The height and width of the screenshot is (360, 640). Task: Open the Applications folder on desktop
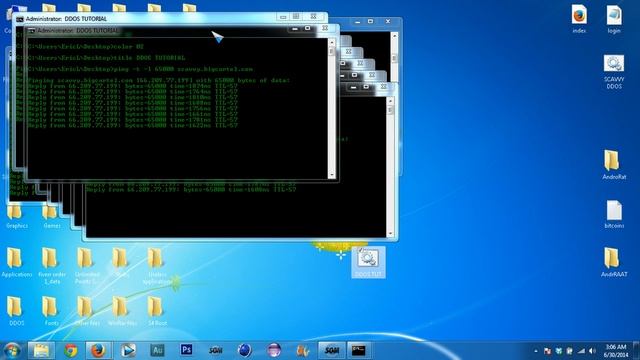[x=16, y=262]
